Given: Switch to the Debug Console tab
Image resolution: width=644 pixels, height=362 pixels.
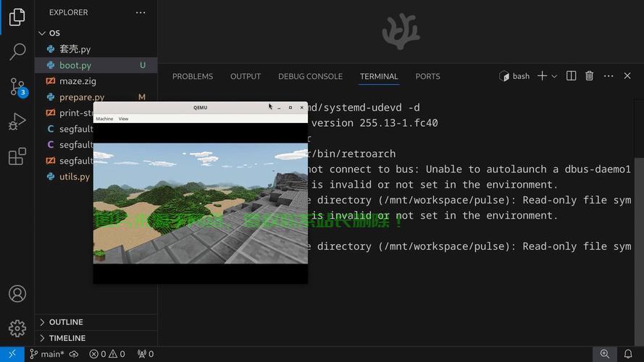Looking at the screenshot, I should 310,76.
